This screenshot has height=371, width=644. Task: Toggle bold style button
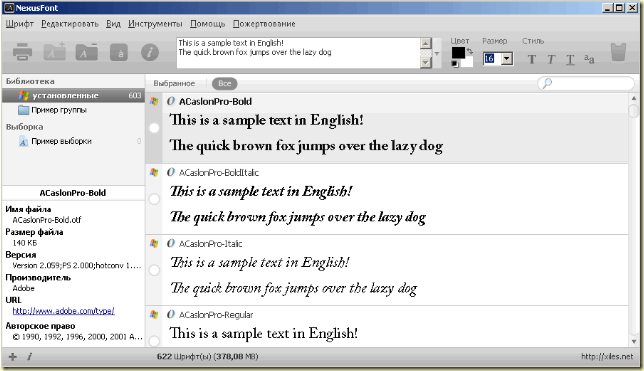tap(532, 60)
